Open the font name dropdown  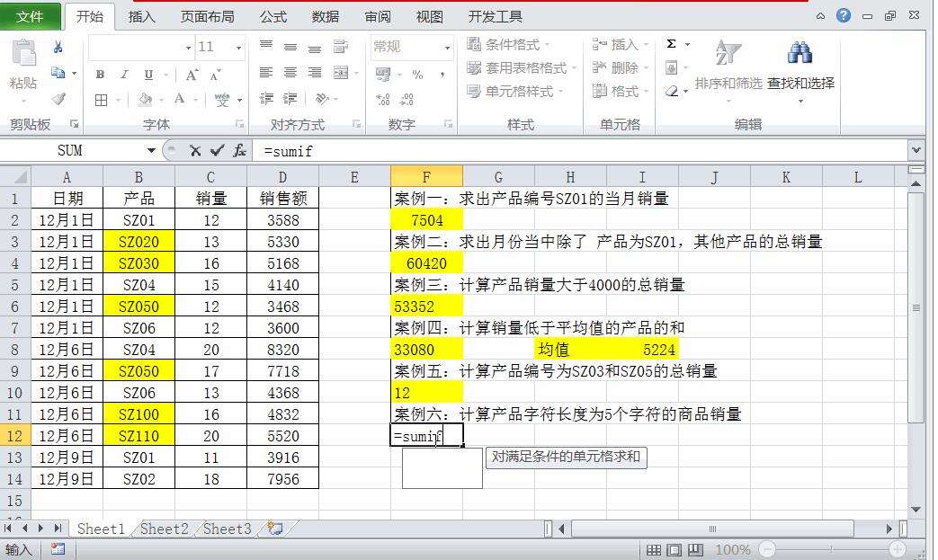tap(188, 48)
